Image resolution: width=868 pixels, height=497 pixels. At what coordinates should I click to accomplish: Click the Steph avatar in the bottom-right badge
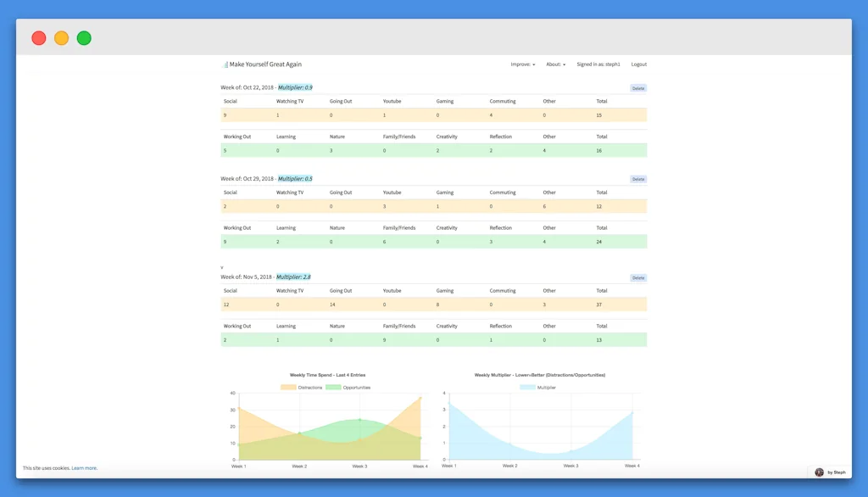click(820, 472)
